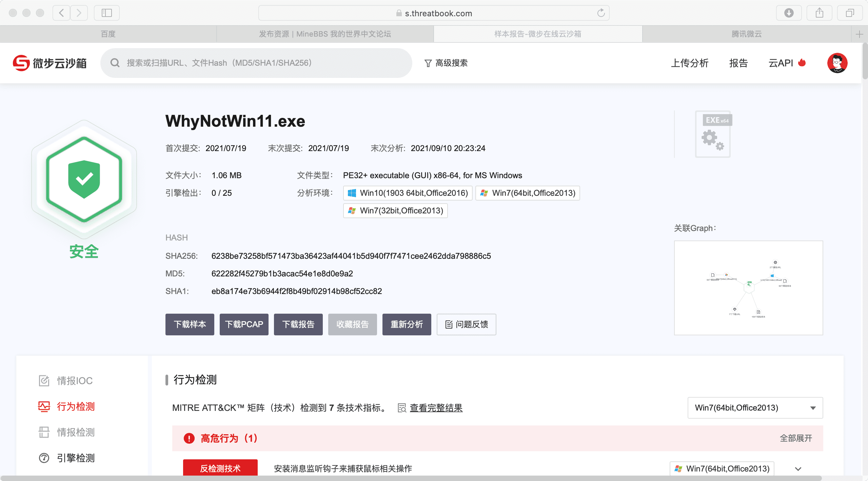Expand the 反检测技术 row chevron

coord(798,469)
